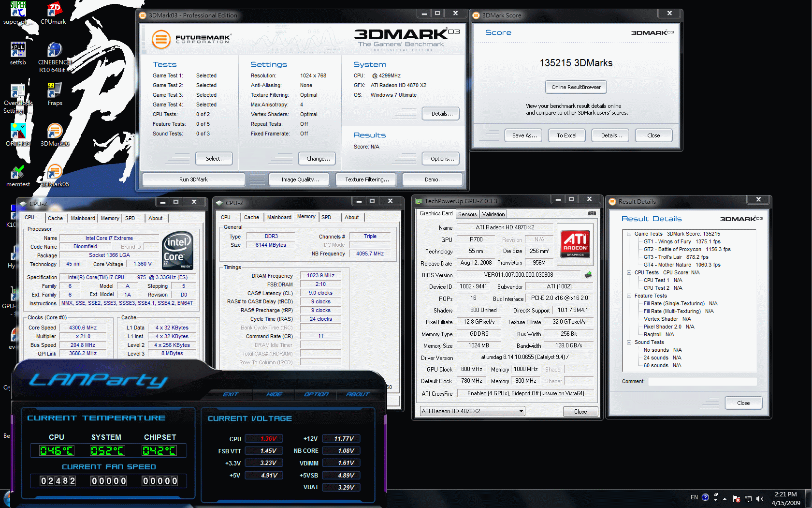812x508 pixels.
Task: Collapse the CPU Tests tree node
Action: (x=629, y=272)
